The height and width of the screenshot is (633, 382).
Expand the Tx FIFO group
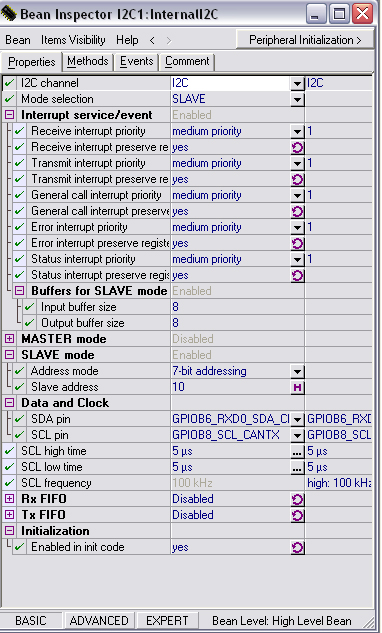point(10,515)
